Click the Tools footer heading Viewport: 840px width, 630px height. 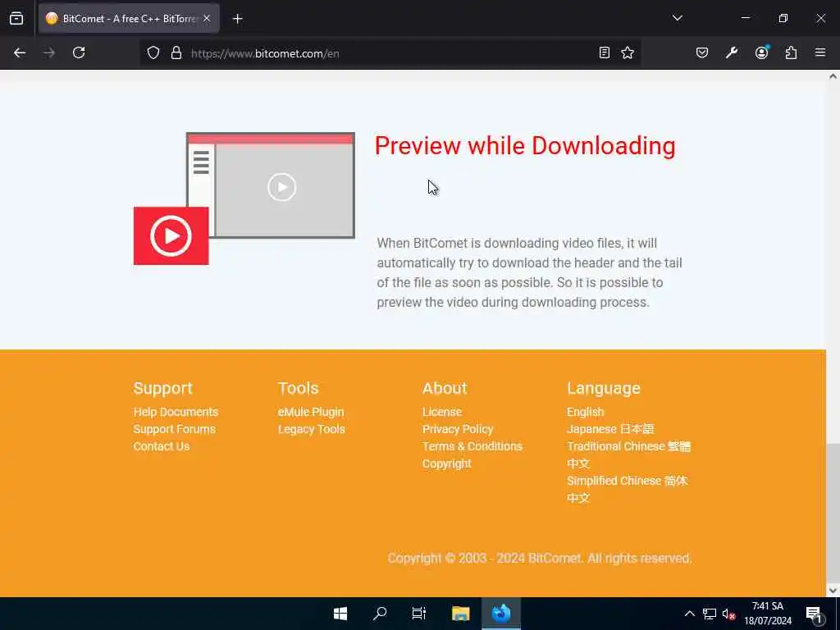pos(298,388)
